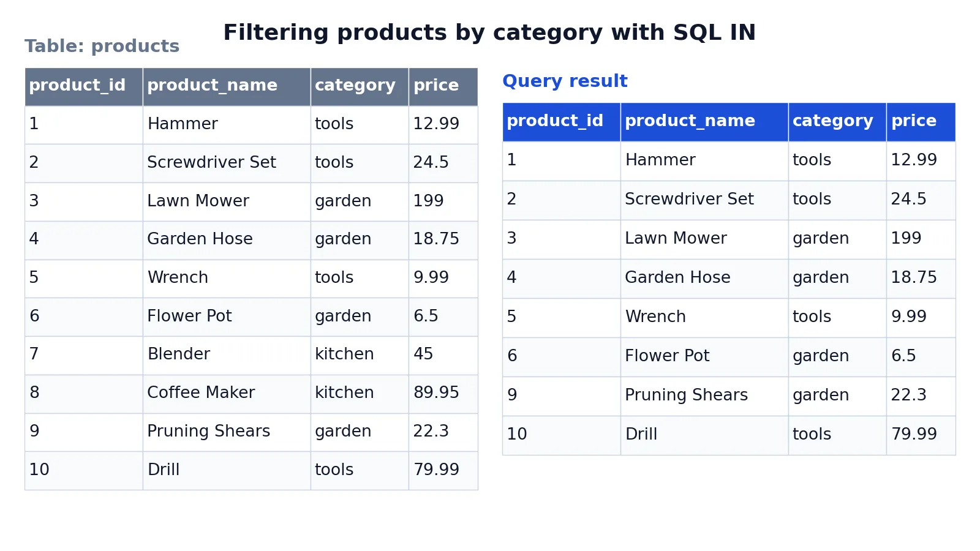980x551 pixels.
Task: Select 'Lawn Mower' in products table
Action: 227,202
